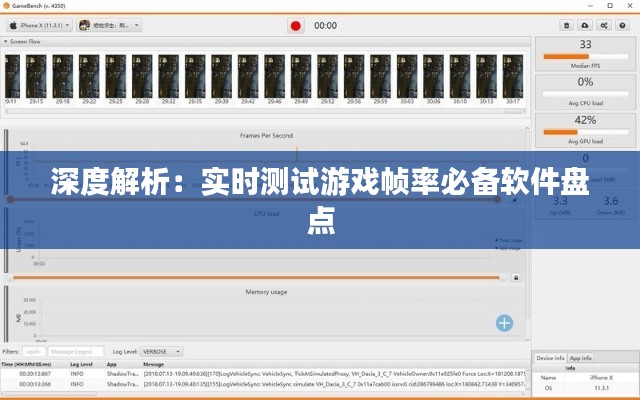The image size is (640, 400).
Task: Click the 00:00 recording timer
Action: pyautogui.click(x=325, y=26)
